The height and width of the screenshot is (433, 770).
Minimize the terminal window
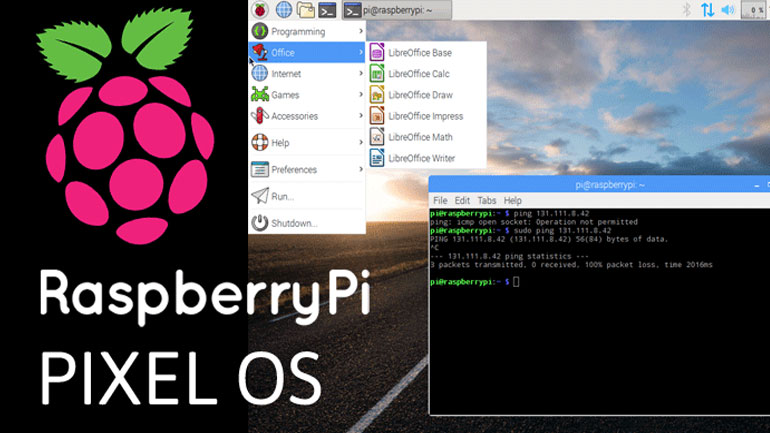click(x=757, y=186)
